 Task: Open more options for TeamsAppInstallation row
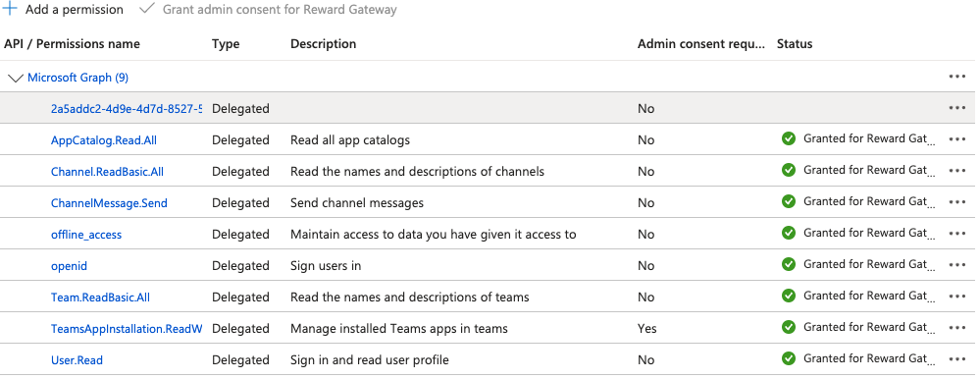tap(956, 328)
